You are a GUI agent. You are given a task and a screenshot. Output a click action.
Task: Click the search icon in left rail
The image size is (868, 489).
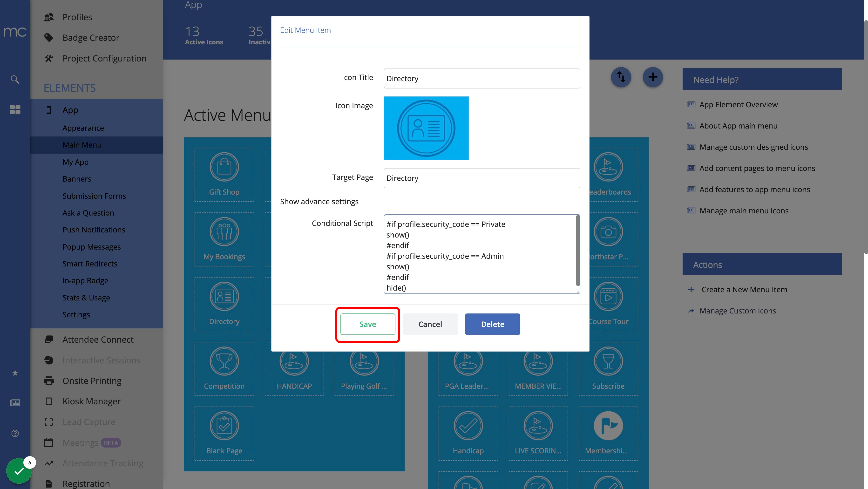[x=15, y=80]
